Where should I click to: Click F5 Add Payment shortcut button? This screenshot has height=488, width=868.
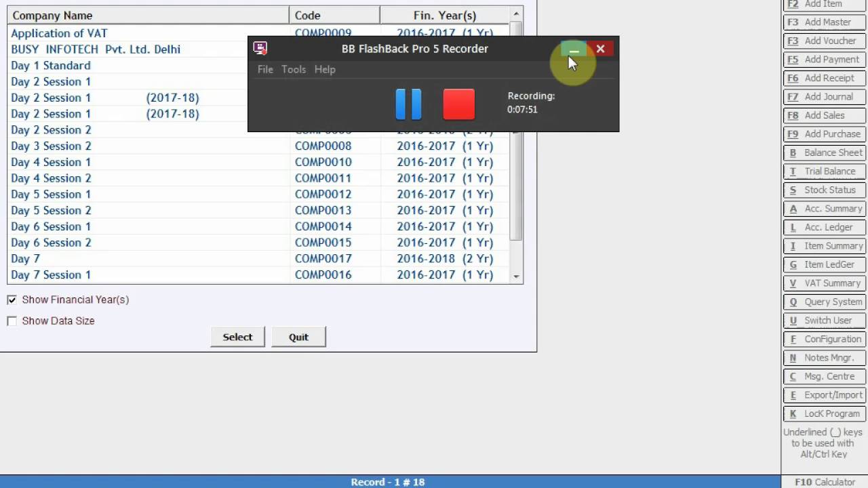825,60
